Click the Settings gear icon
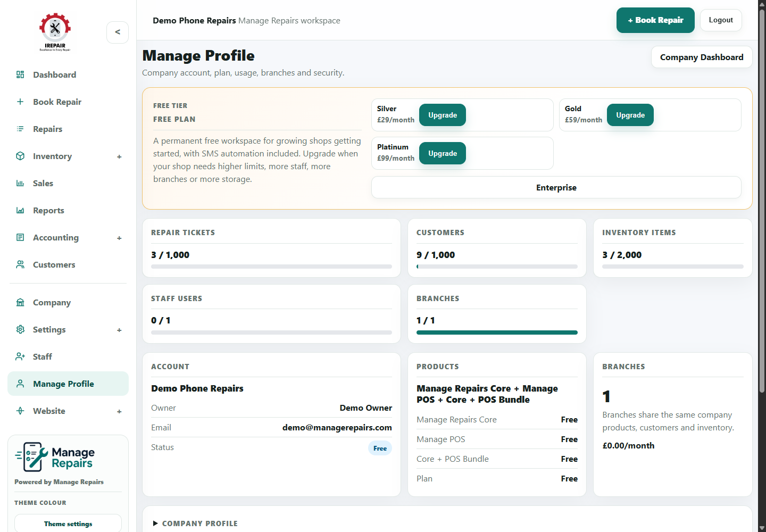Screen dimensions: 766x532 20,329
